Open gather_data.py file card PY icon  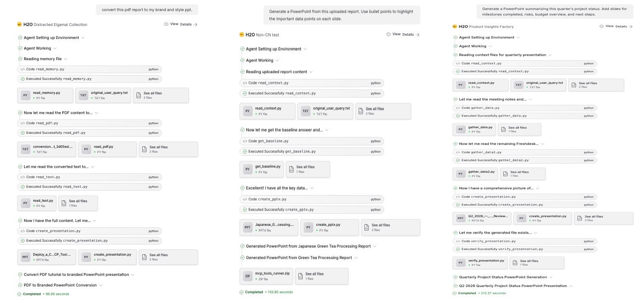point(460,130)
